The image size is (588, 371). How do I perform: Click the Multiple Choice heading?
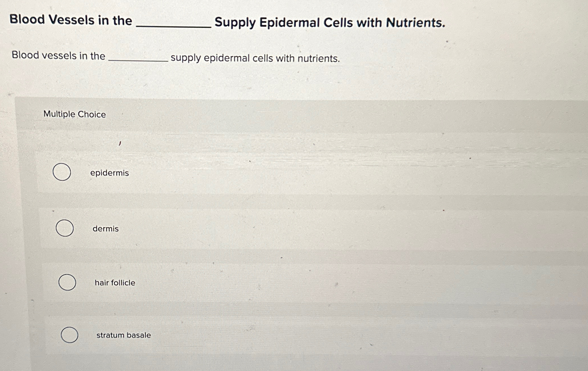74,114
